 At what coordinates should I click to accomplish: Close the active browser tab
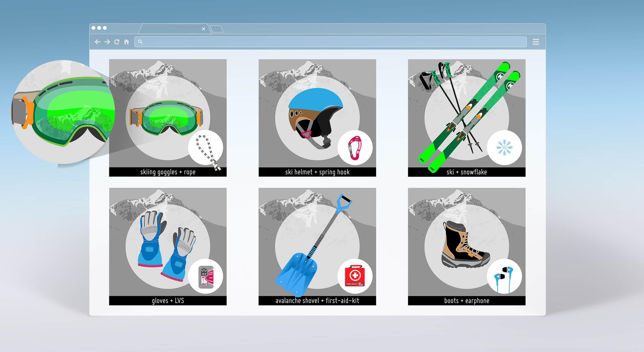[203, 29]
